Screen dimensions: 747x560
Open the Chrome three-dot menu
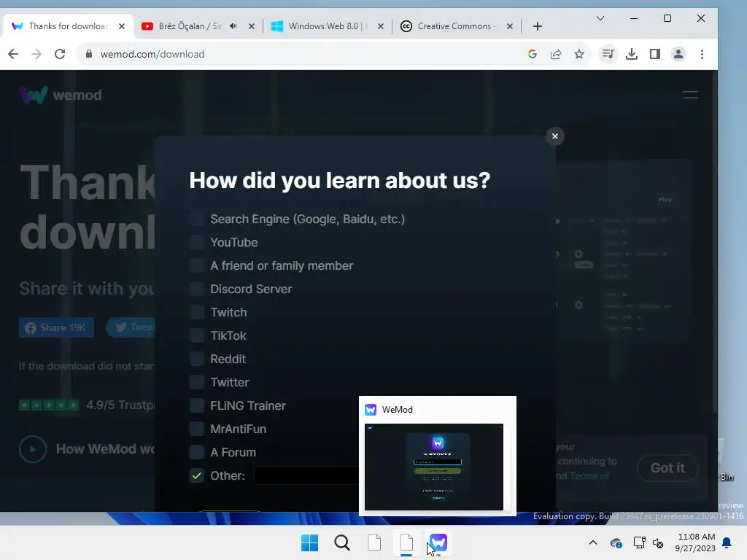(x=702, y=54)
